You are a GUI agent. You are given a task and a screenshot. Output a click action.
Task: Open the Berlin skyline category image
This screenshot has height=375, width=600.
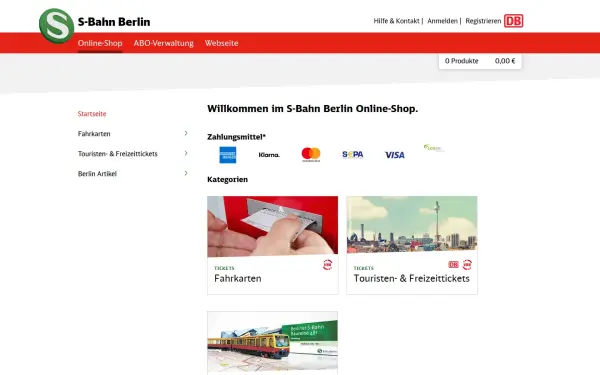click(412, 225)
